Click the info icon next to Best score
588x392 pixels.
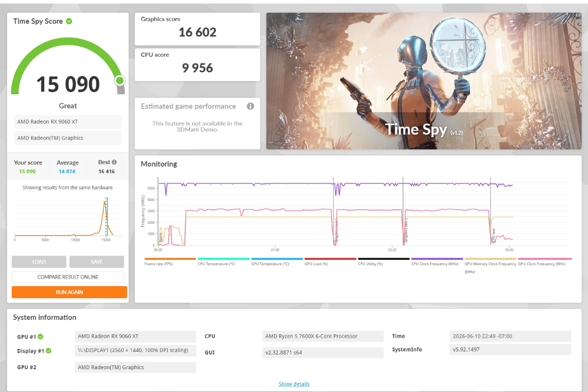coord(114,162)
